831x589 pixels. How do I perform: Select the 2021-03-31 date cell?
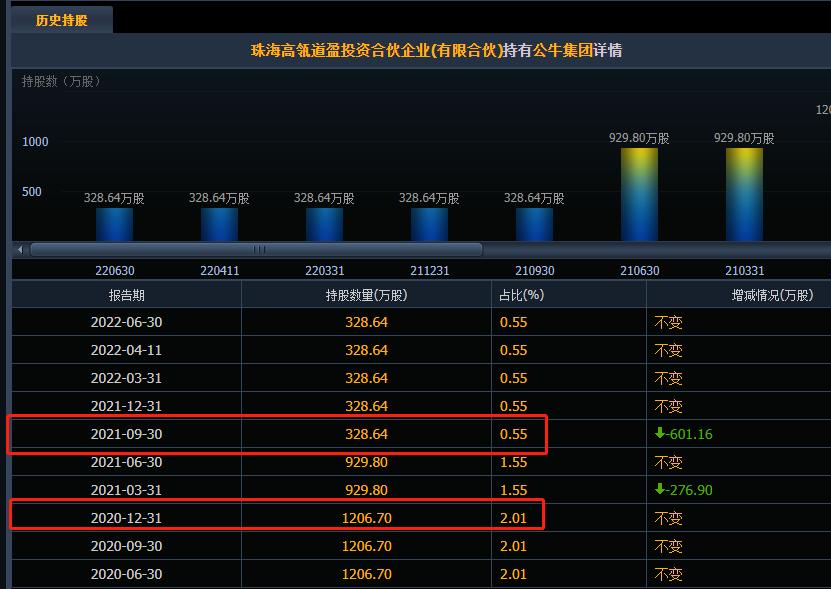click(x=126, y=490)
